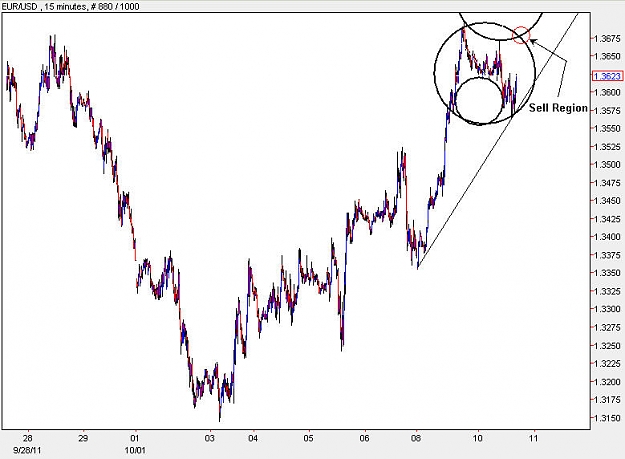Click the 10 date axis label

coord(478,438)
